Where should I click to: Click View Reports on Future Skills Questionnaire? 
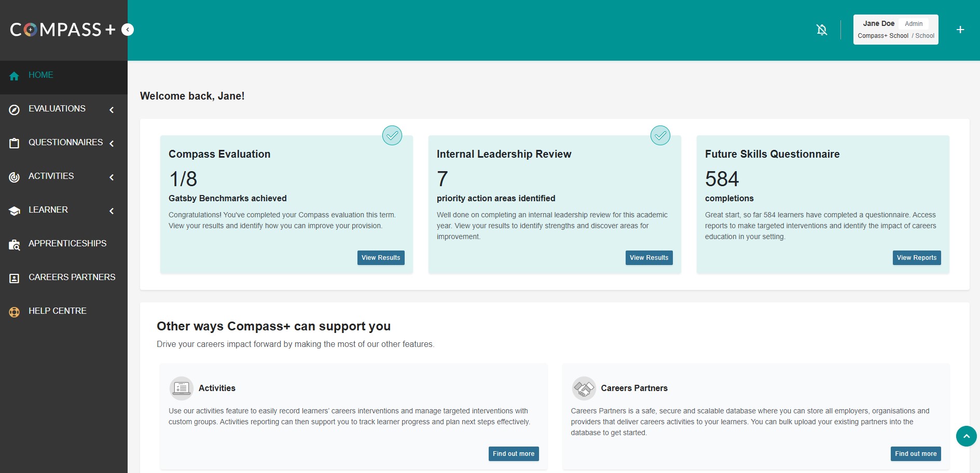coord(916,258)
